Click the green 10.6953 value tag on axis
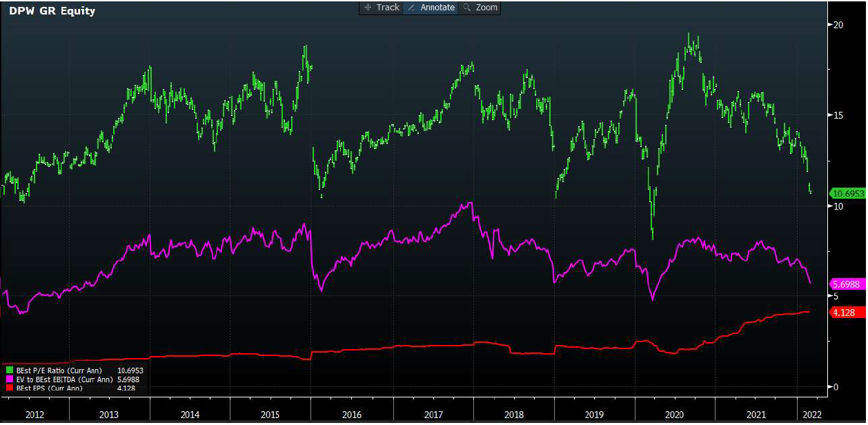The width and height of the screenshot is (868, 425). [848, 193]
